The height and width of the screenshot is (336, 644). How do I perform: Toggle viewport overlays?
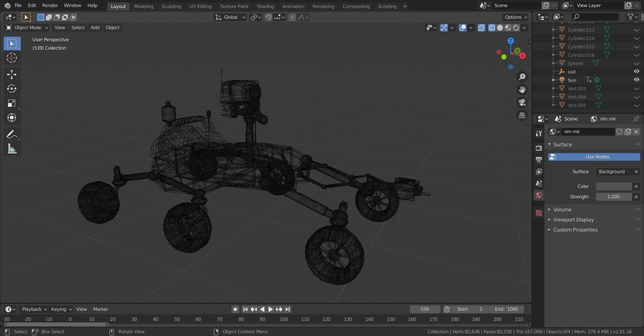tap(463, 28)
